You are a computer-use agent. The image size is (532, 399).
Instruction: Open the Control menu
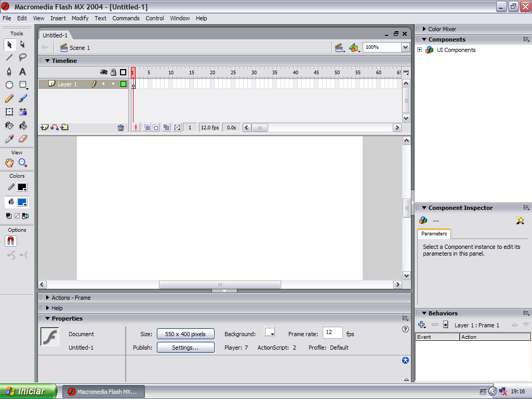[x=155, y=18]
